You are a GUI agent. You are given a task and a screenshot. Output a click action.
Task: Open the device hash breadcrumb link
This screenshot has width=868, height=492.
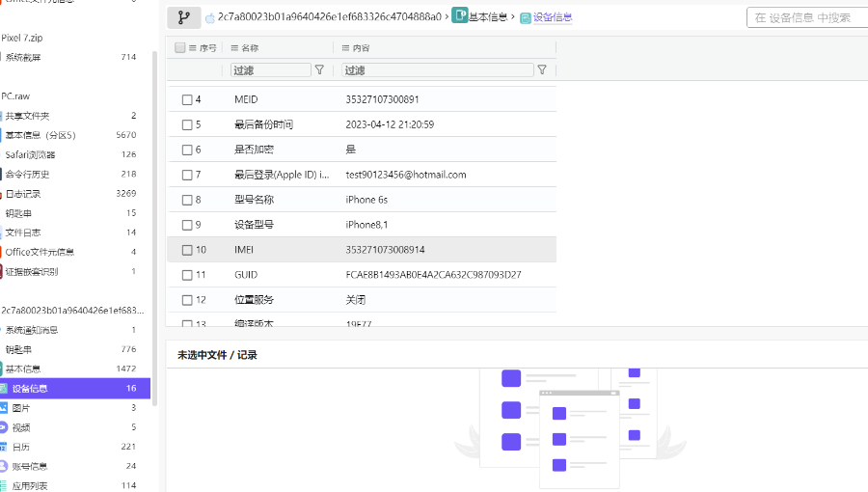pos(330,17)
